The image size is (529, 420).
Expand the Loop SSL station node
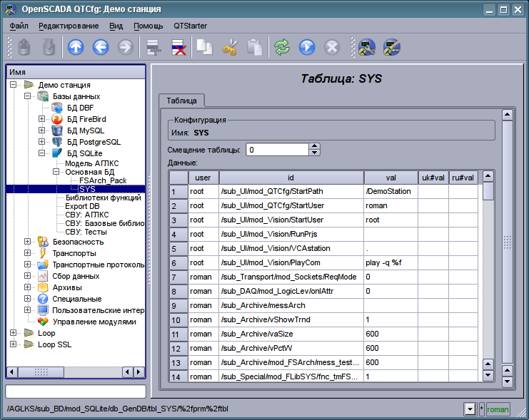click(x=13, y=344)
